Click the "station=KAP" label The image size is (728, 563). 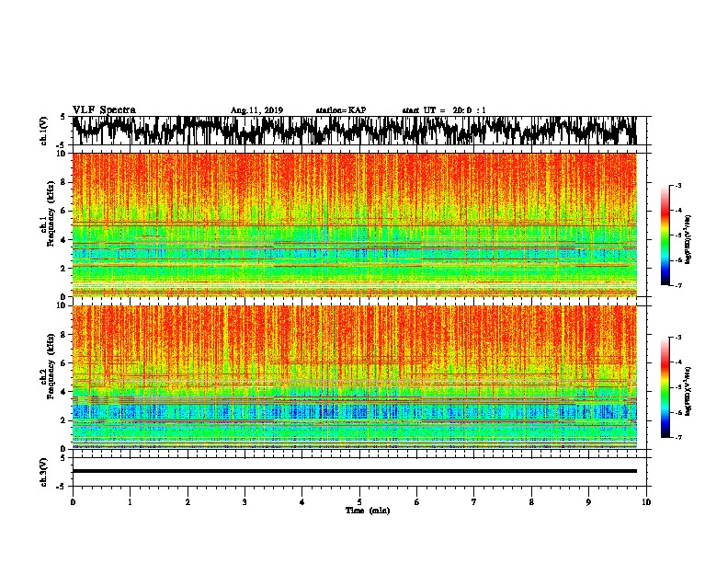coord(341,110)
